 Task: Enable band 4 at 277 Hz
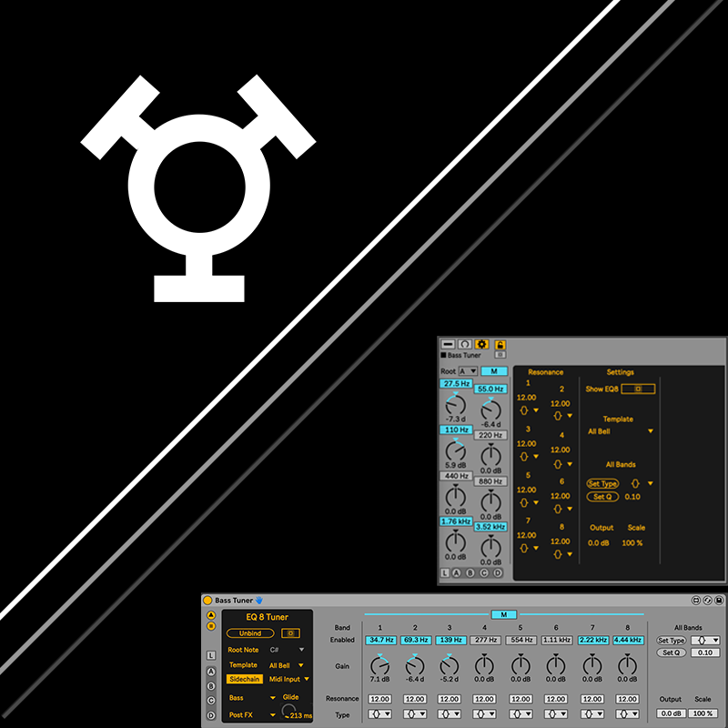(x=484, y=641)
